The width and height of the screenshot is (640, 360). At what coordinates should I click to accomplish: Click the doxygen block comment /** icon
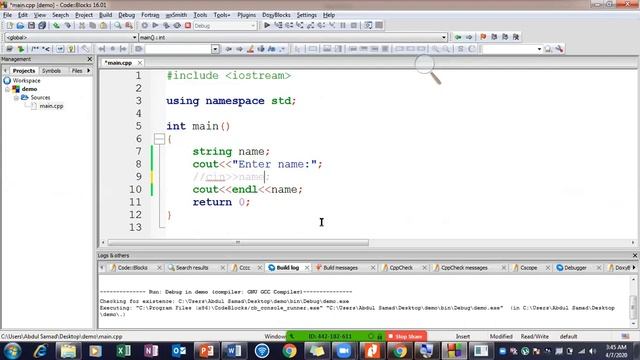tap(35, 49)
